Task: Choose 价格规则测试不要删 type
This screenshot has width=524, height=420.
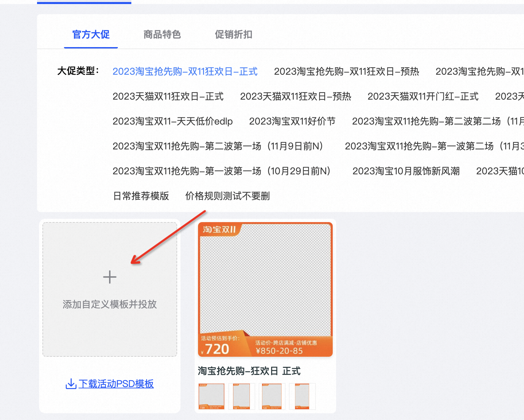Action: 227,196
